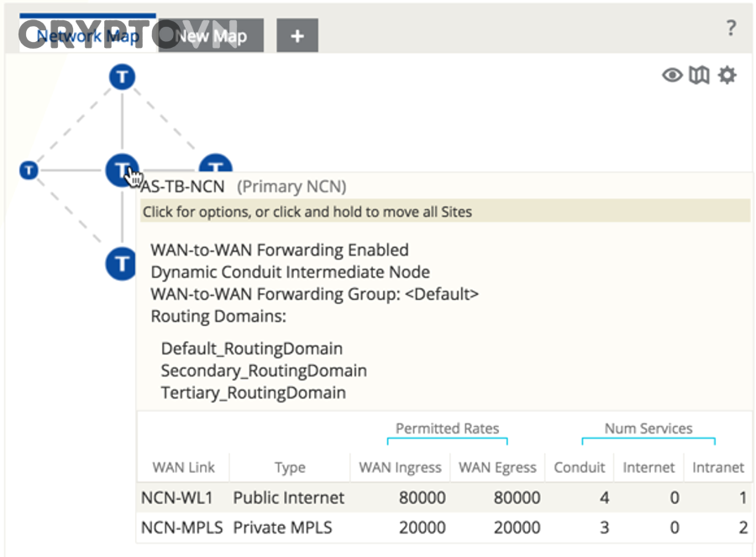
Task: Click WAN-to-WAN Forwarding Enabled text
Action: tap(280, 250)
